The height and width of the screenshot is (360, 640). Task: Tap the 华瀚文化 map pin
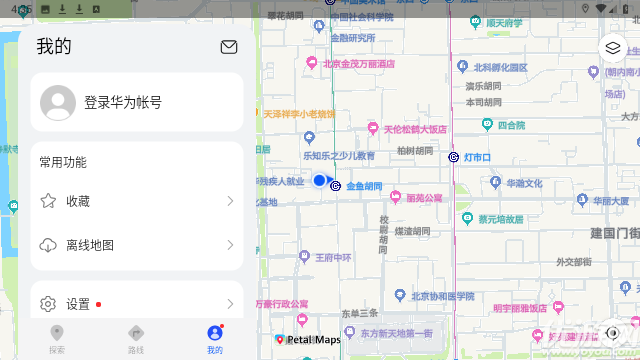496,182
